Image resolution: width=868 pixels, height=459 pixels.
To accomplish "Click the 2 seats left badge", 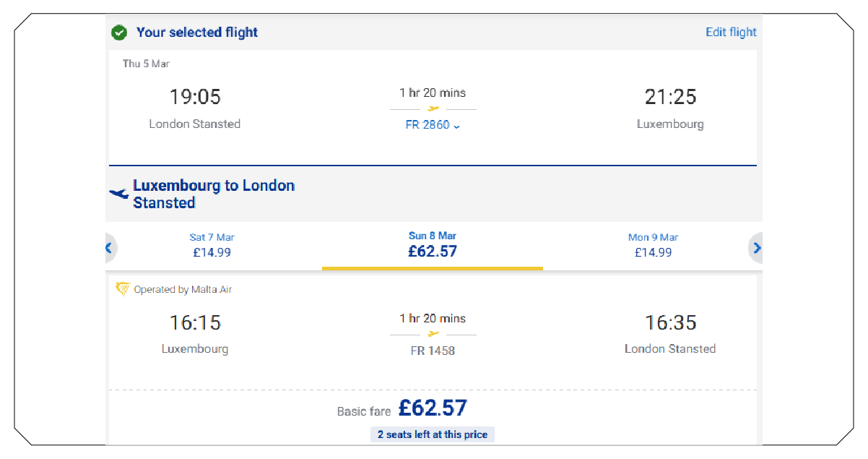I will pos(432,434).
